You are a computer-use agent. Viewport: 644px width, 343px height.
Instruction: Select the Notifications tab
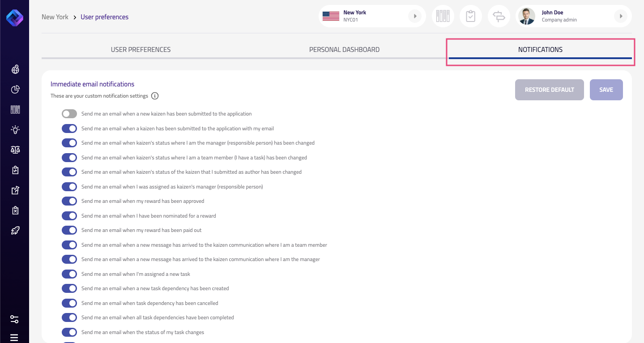click(x=540, y=50)
